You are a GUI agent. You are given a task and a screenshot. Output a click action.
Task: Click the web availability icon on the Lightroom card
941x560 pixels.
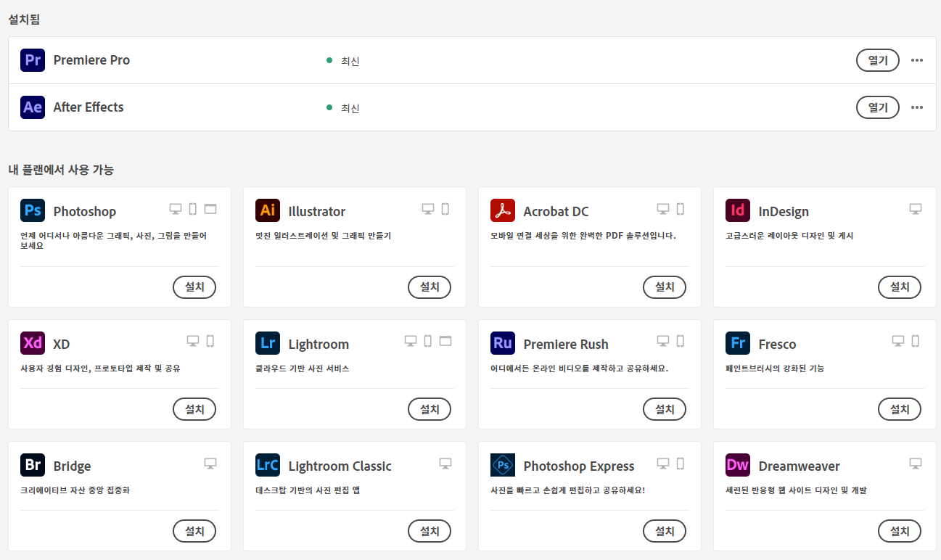[445, 341]
